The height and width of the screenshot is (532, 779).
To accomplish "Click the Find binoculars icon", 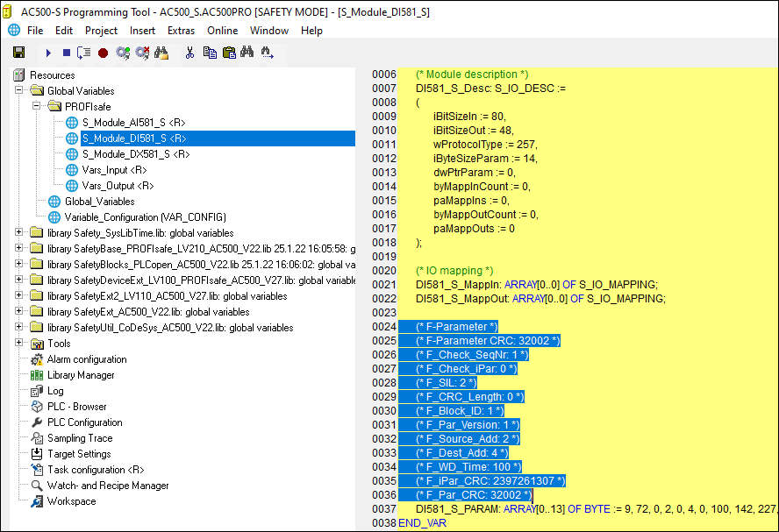I will [x=247, y=53].
